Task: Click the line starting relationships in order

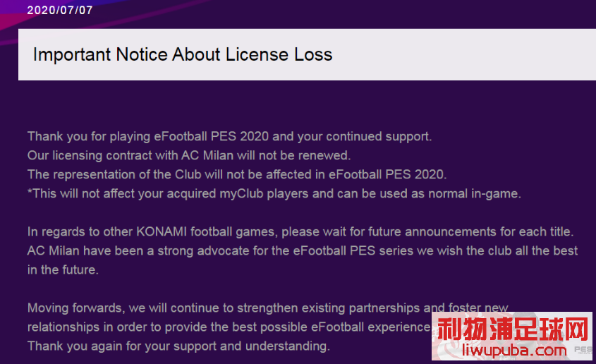Action: point(229,327)
